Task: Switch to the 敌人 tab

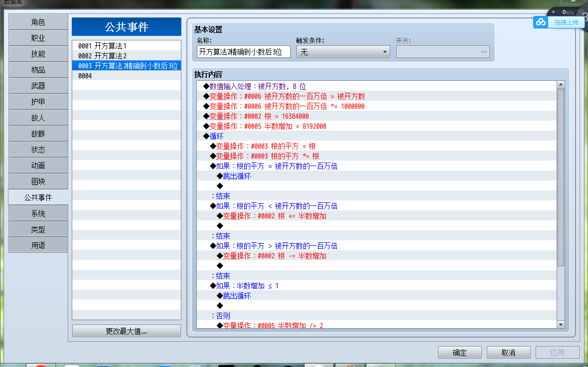Action: pos(38,118)
